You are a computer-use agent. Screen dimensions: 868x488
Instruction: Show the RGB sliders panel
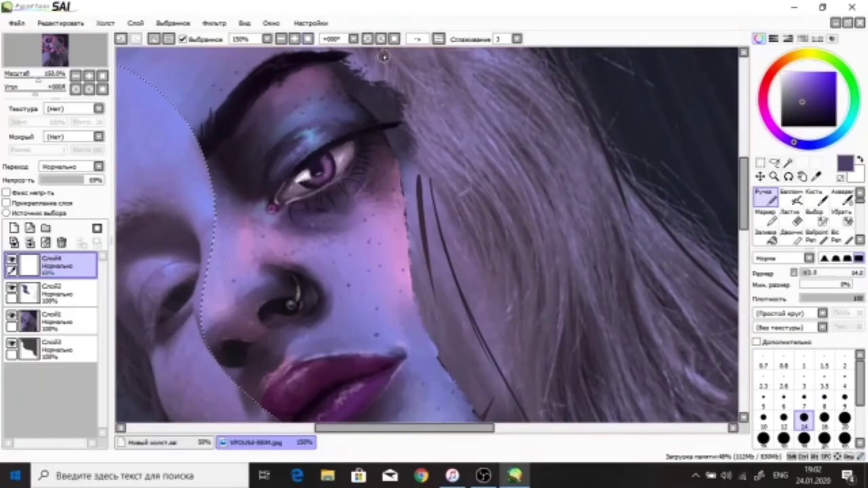774,39
